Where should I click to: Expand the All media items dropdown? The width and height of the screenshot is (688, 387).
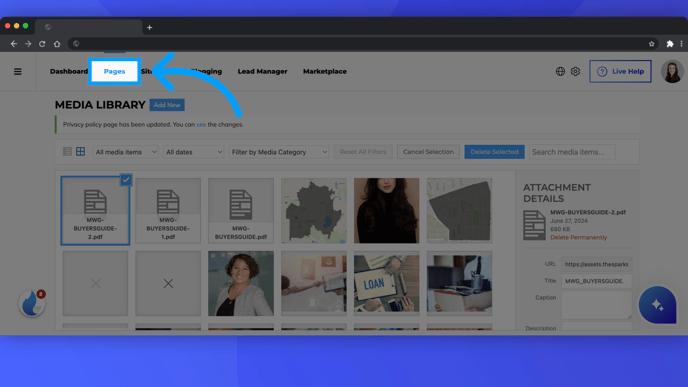[x=125, y=152]
